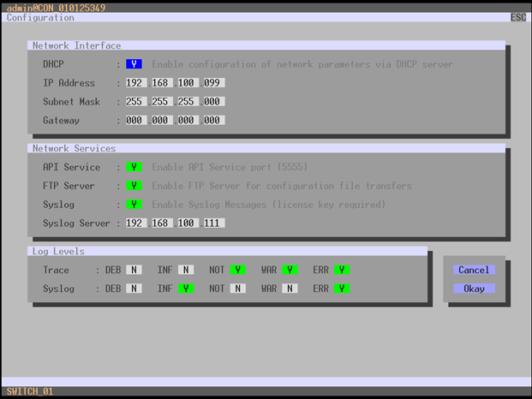Image resolution: width=532 pixels, height=399 pixels.
Task: Click the DHCP label
Action: tap(53, 64)
